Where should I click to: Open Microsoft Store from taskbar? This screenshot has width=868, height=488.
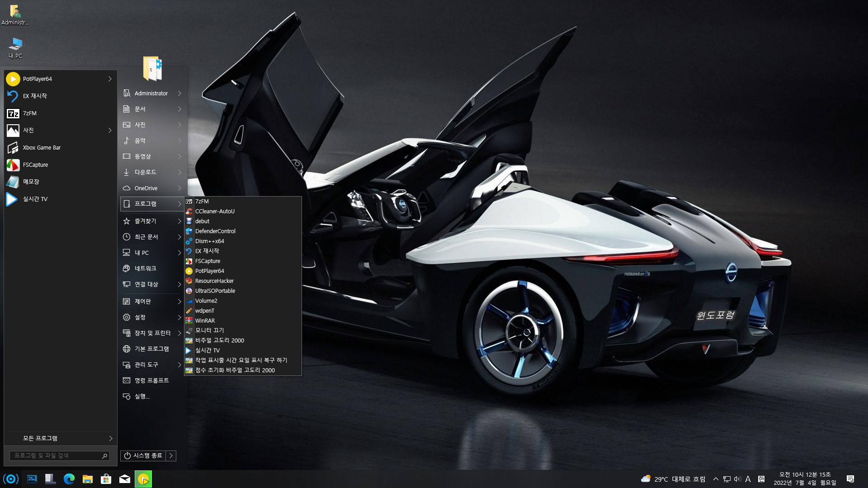106,479
